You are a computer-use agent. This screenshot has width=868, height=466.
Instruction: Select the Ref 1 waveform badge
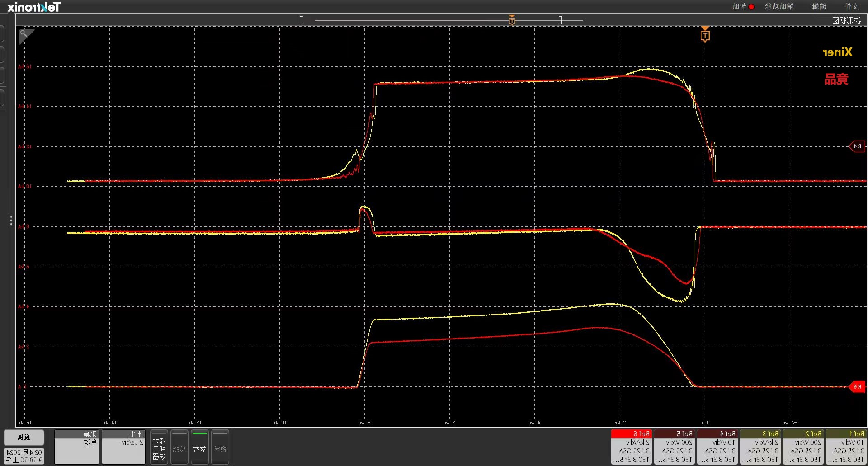846,447
